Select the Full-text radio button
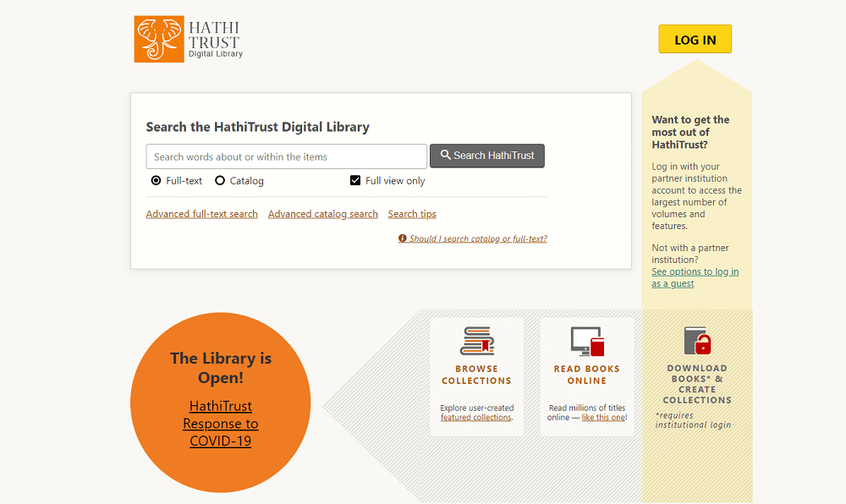 (156, 181)
